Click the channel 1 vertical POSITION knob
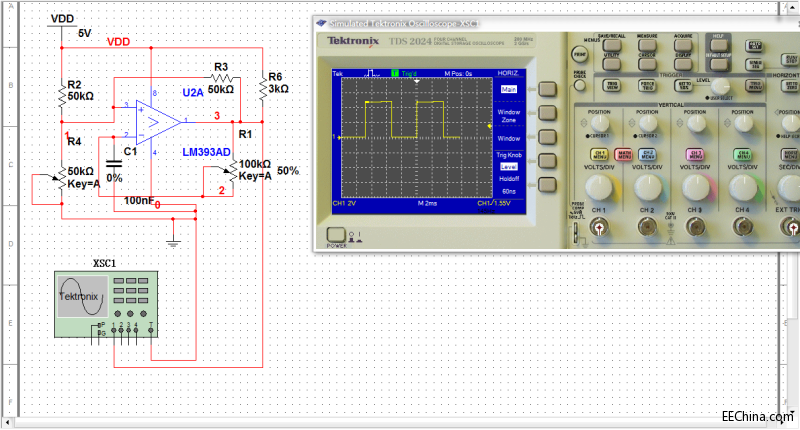Screen dimensions: 800x430 pyautogui.click(x=599, y=123)
